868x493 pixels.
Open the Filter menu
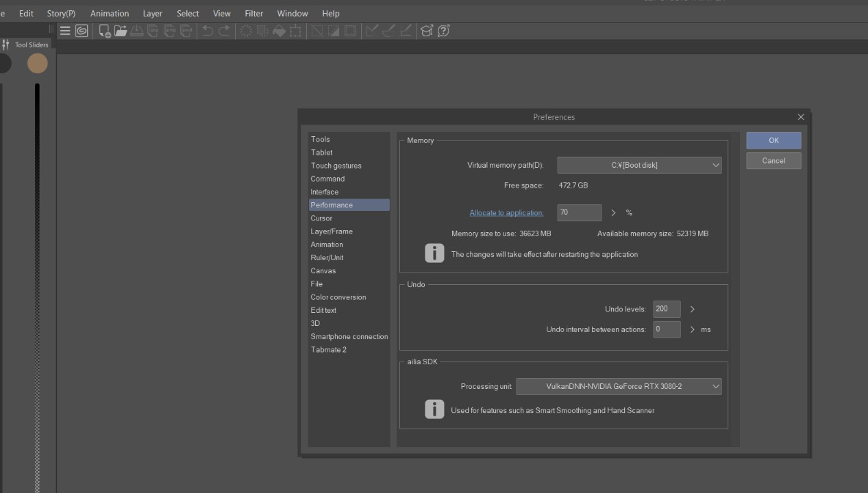point(254,13)
